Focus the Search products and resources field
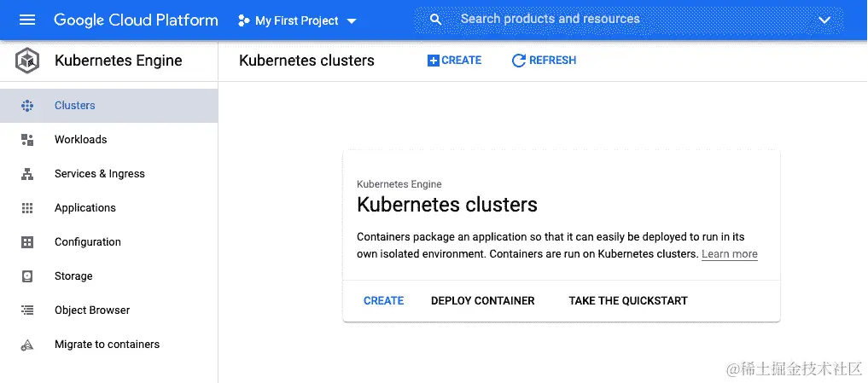The width and height of the screenshot is (868, 383). [x=629, y=20]
